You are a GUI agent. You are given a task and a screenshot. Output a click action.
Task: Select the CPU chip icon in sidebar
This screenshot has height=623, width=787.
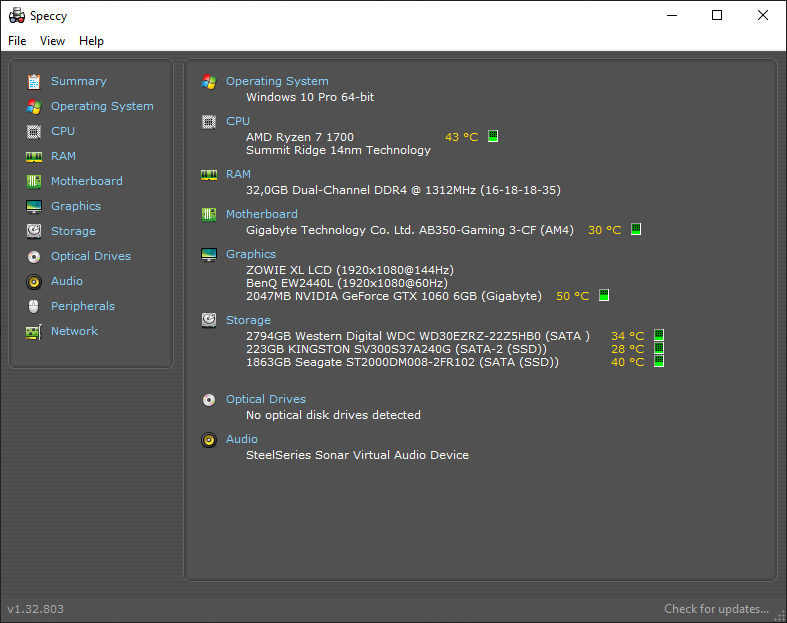pyautogui.click(x=34, y=131)
